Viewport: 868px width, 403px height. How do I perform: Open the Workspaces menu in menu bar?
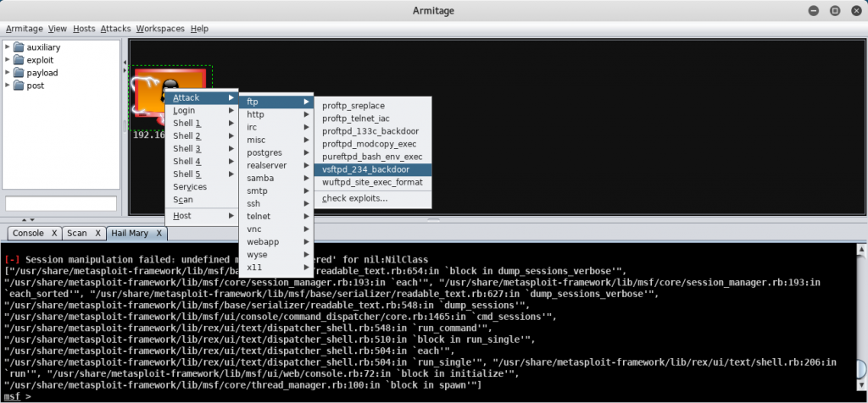pos(160,28)
